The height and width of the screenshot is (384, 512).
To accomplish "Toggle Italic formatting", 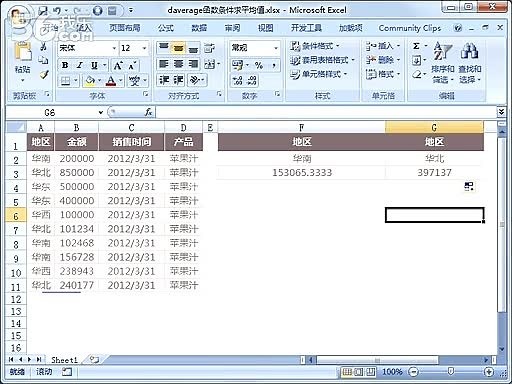I will [80, 65].
